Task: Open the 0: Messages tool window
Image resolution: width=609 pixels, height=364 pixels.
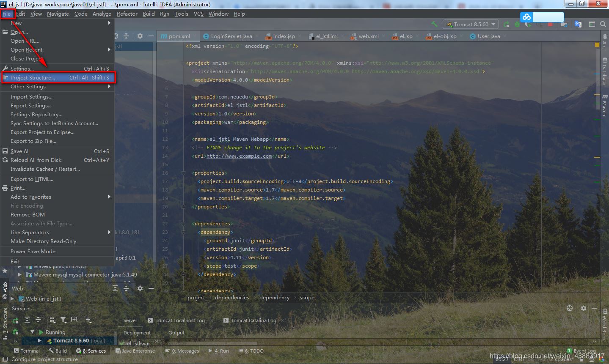Action: tap(182, 351)
